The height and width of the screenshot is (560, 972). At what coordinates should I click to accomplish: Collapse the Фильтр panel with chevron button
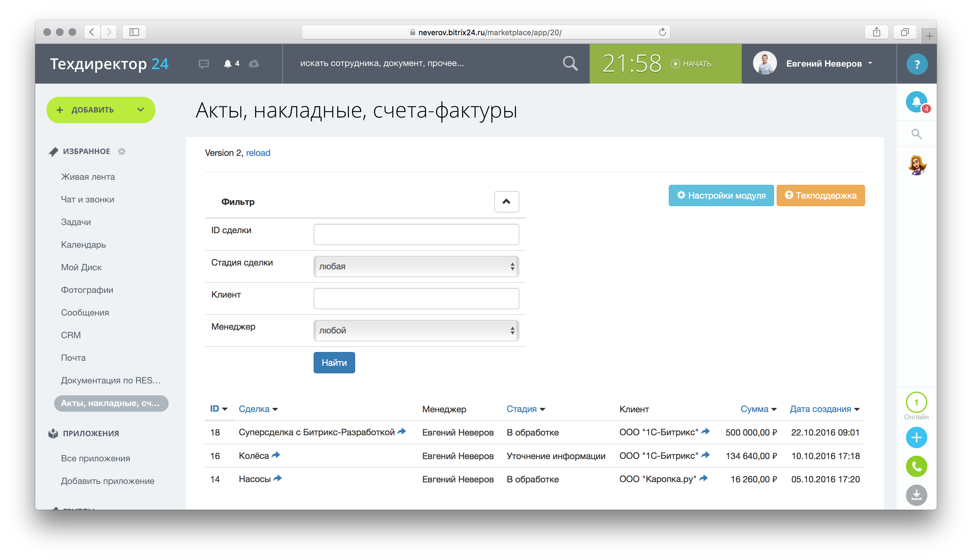[x=506, y=201]
